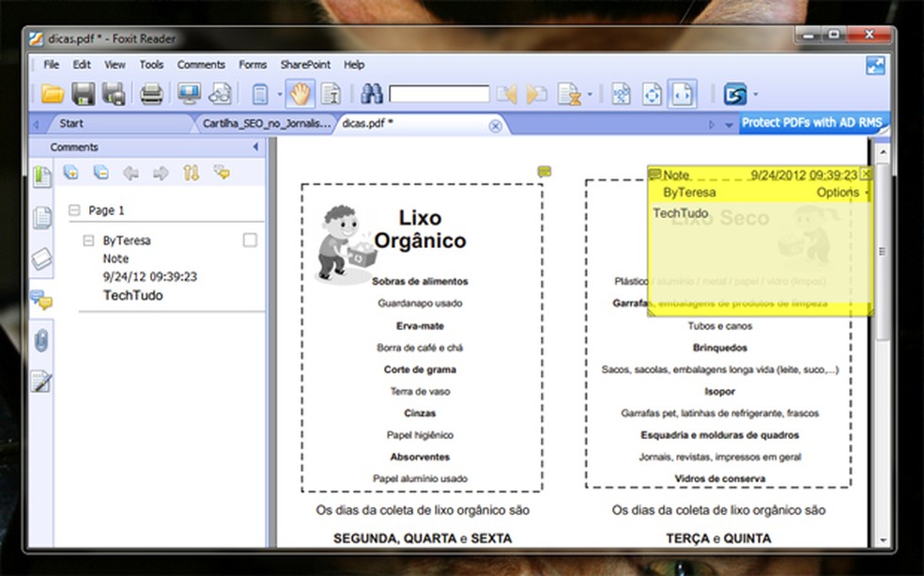924x576 pixels.
Task: Save the current document
Action: pyautogui.click(x=85, y=94)
